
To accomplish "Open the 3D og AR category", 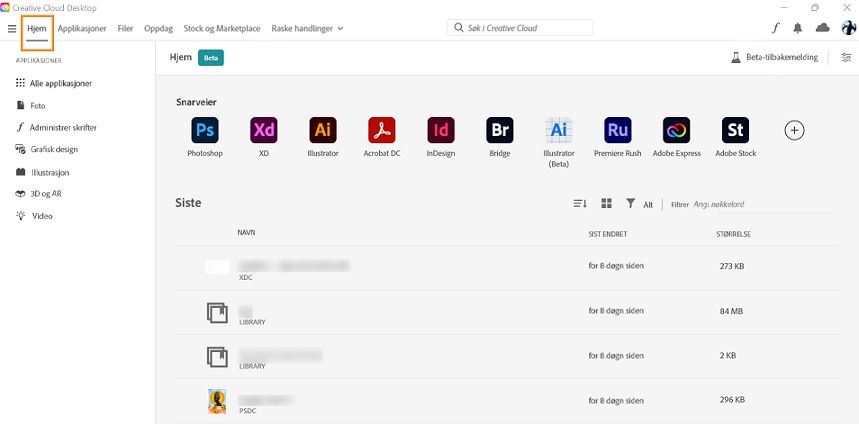I will pos(38,194).
